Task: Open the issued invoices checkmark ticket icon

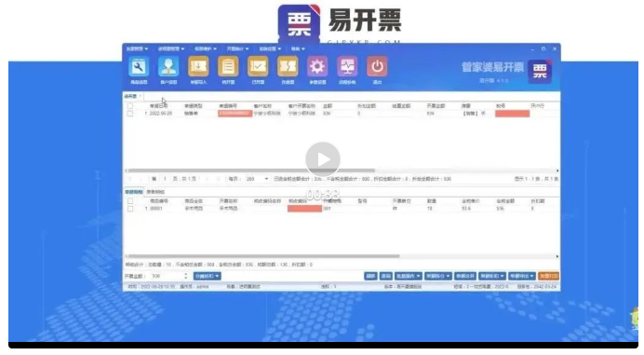Action: [x=258, y=67]
